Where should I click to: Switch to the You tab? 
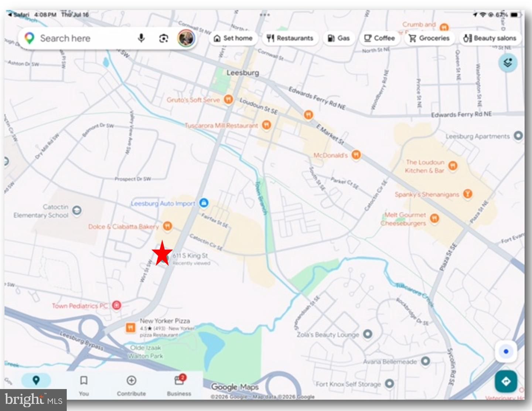coord(84,385)
